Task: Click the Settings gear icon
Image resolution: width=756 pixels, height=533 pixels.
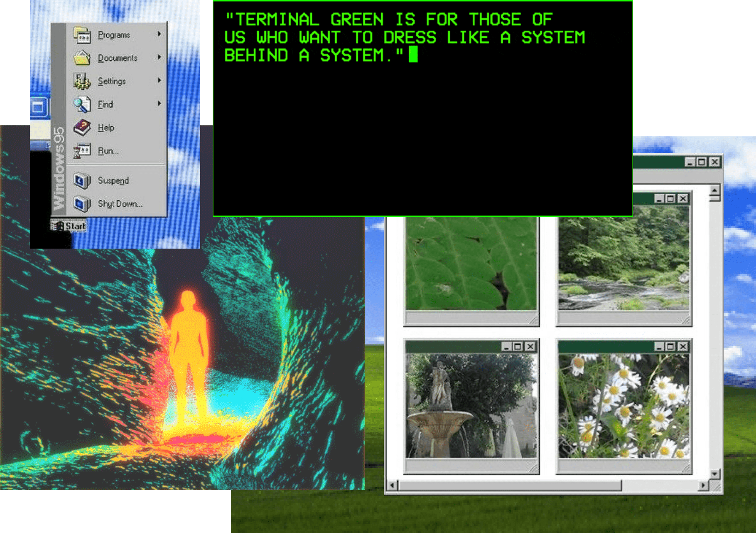Action: coord(82,81)
